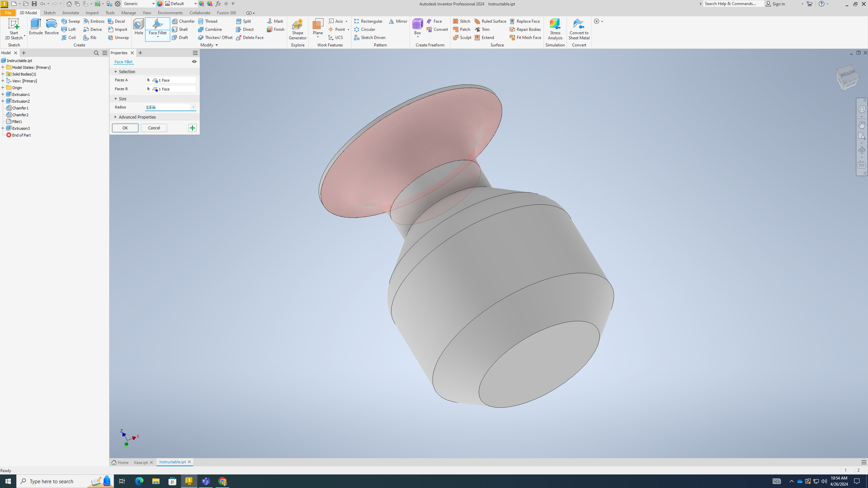Select the Mirror pattern tool

pyautogui.click(x=398, y=21)
